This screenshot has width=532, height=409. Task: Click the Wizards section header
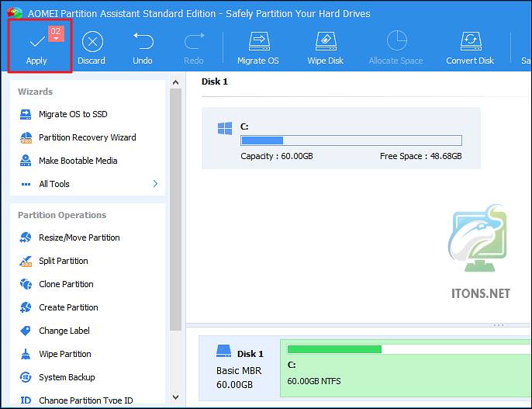click(x=36, y=92)
